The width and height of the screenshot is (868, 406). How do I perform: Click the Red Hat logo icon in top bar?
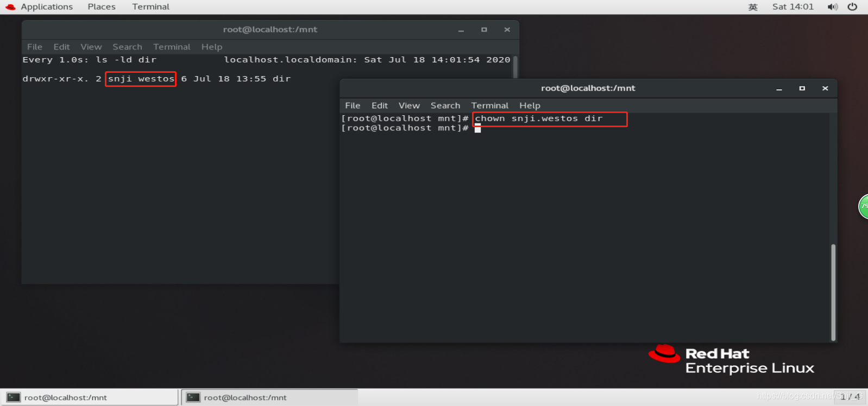10,7
